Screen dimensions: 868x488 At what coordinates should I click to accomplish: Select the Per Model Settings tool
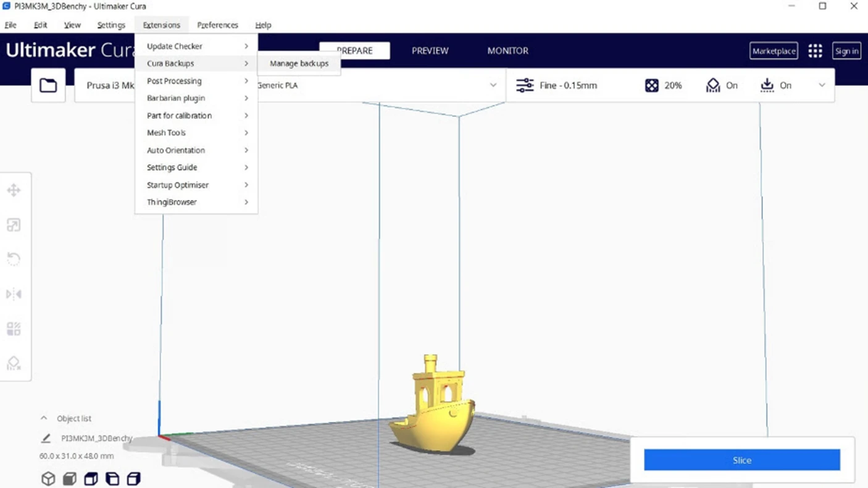point(14,329)
